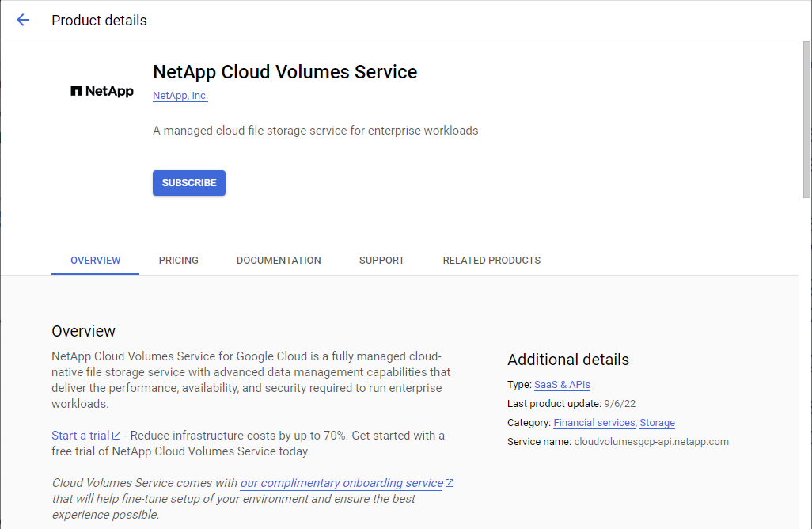View the RELATED PRODUCTS tab
Screen dimensions: 812x529
491,260
